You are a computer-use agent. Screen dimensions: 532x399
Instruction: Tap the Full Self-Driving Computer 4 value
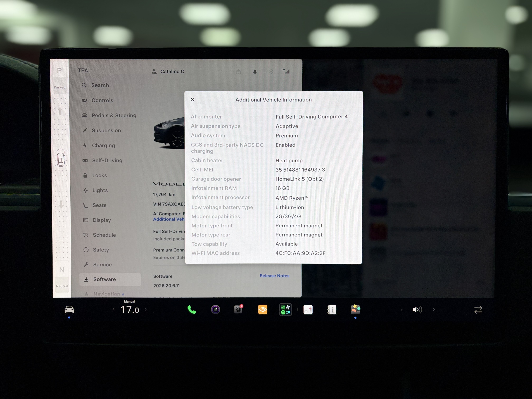[x=312, y=117]
